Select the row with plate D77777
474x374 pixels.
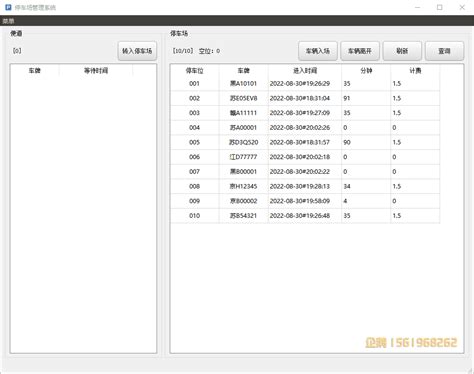coord(305,157)
